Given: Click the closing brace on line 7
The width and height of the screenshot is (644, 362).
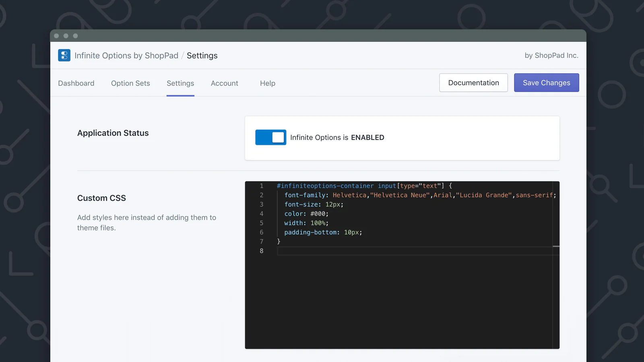Looking at the screenshot, I should pyautogui.click(x=279, y=241).
